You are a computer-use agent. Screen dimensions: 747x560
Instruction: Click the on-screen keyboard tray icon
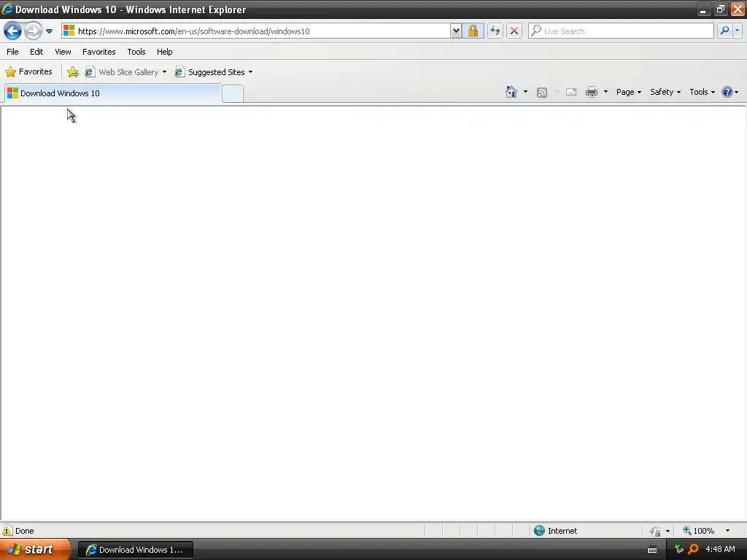click(652, 550)
